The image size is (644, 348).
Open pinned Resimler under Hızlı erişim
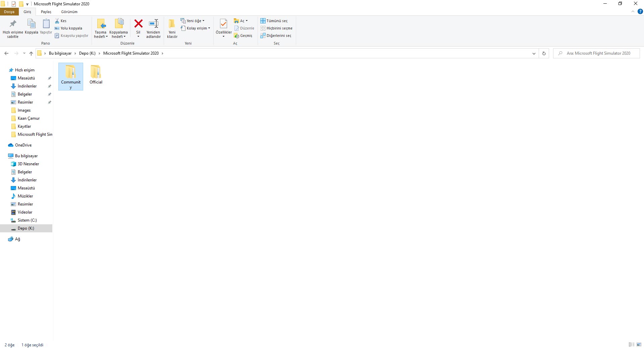click(25, 102)
